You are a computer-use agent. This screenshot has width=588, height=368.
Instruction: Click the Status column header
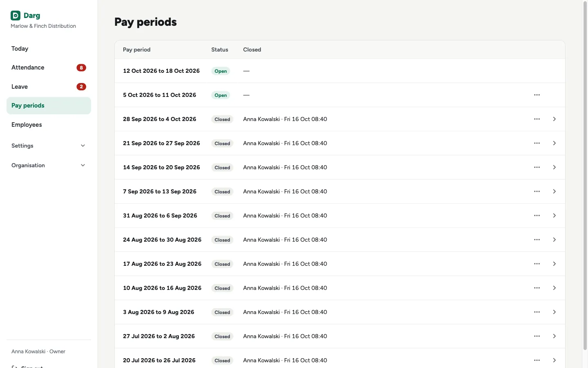[220, 49]
